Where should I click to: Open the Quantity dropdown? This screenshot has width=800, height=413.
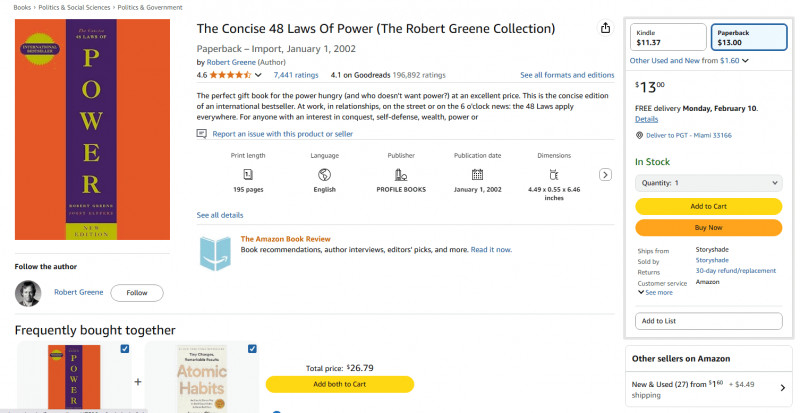[x=708, y=183]
